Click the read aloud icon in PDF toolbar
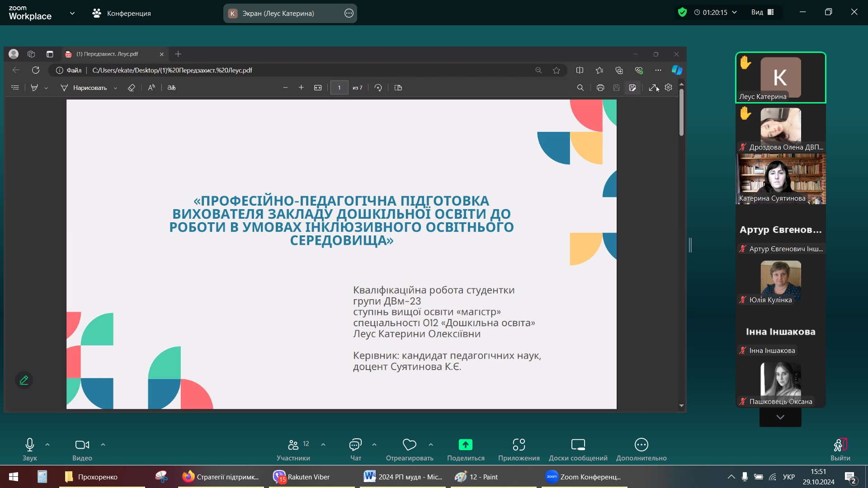 [151, 88]
